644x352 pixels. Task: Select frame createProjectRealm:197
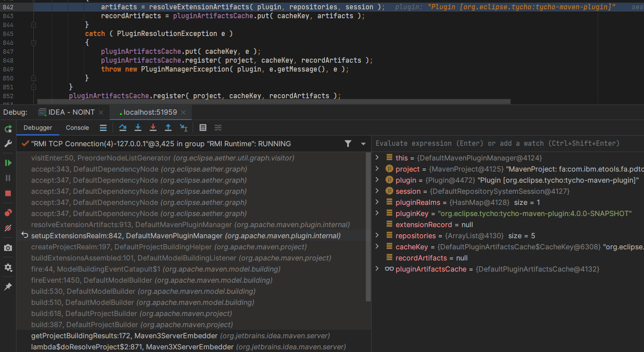pyautogui.click(x=191, y=247)
